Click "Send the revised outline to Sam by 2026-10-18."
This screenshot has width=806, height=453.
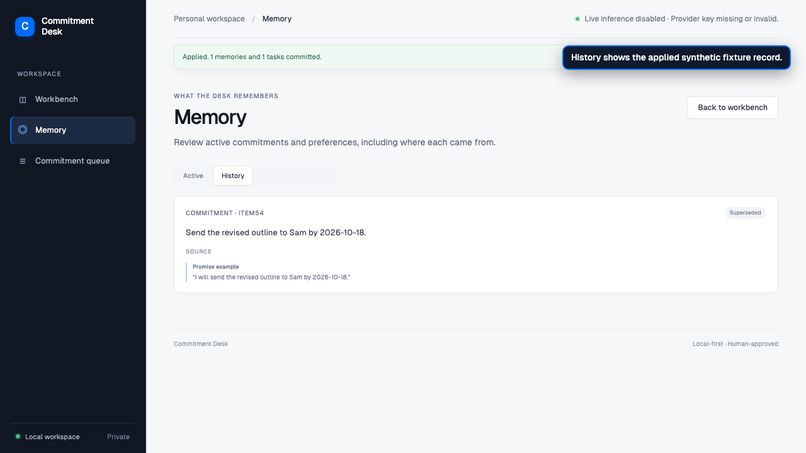click(x=276, y=232)
